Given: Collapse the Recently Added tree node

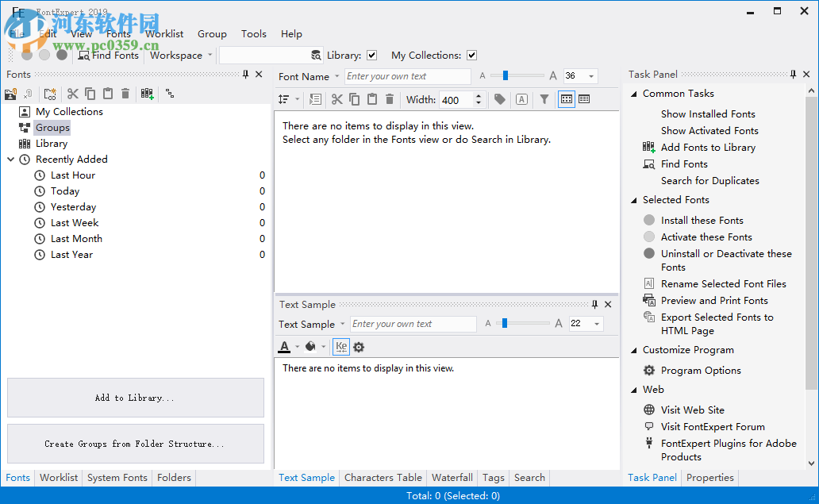Looking at the screenshot, I should 10,159.
